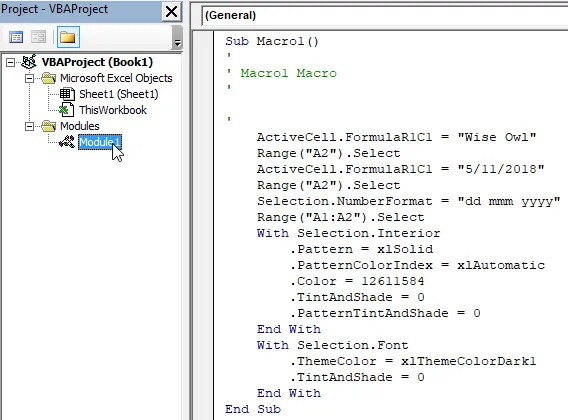Collapse the VBAProject (Book1) tree node
This screenshot has width=568, height=420.
point(11,62)
